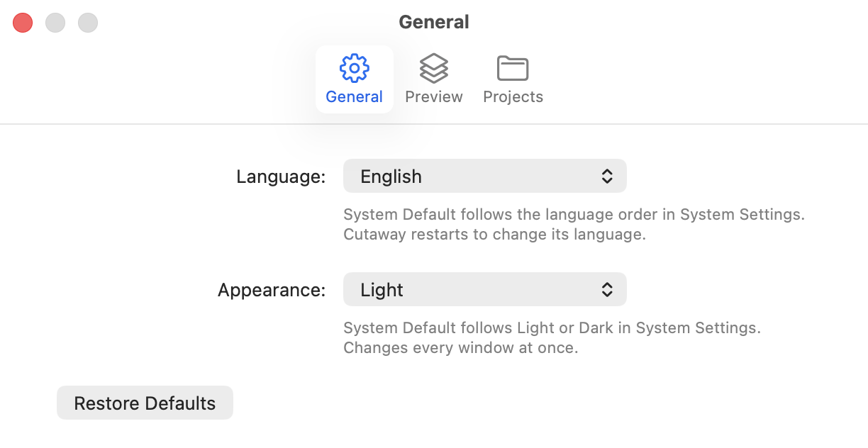Click the hint about language order in System Settings
The width and height of the screenshot is (868, 448).
574,214
